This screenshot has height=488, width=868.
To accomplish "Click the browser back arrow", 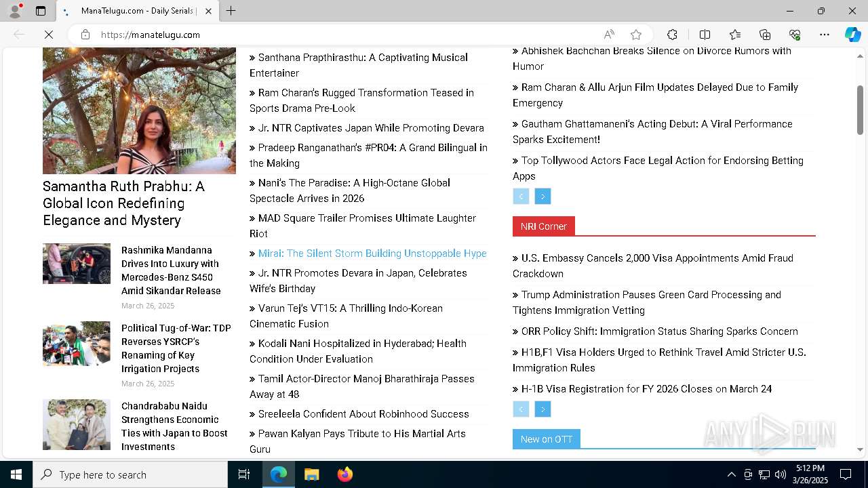I will tap(19, 35).
